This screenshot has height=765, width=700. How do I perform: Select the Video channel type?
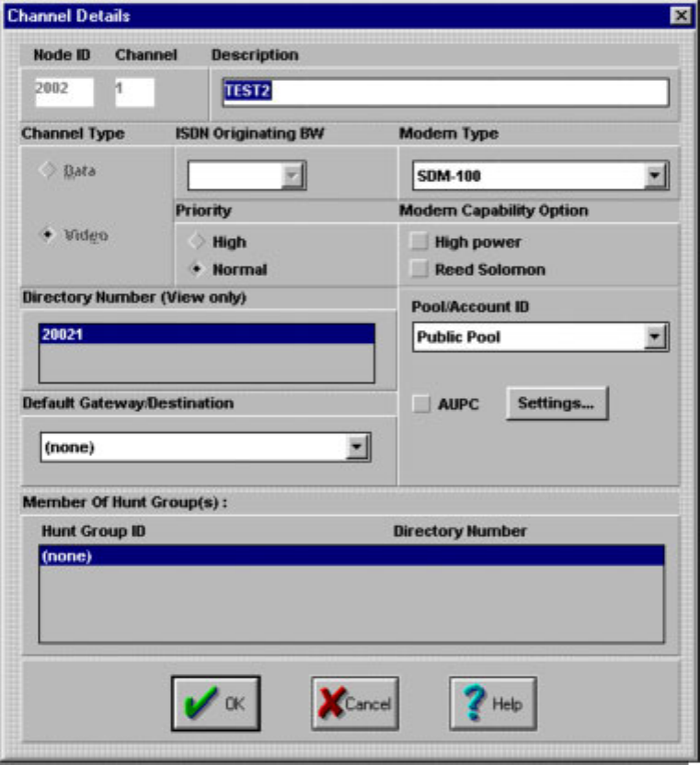tap(50, 235)
